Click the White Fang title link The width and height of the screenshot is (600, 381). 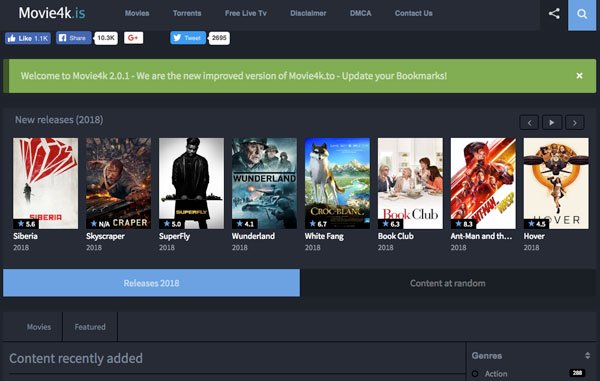coord(324,236)
